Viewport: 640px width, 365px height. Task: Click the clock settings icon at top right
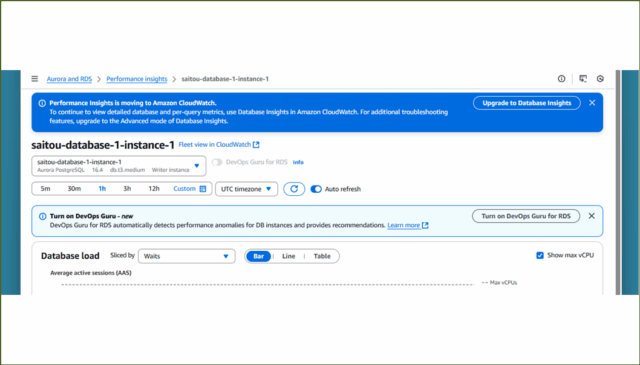pos(600,79)
